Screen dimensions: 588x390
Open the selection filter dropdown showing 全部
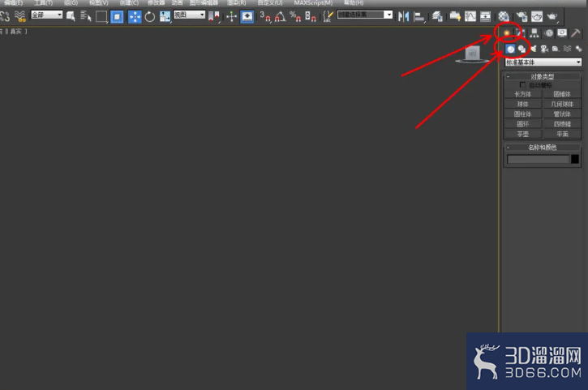click(47, 15)
